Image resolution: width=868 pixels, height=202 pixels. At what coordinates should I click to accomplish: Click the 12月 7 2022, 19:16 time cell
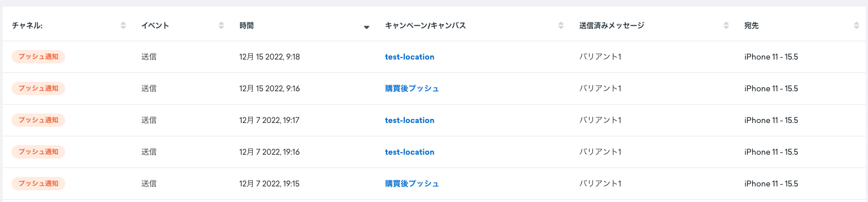(269, 152)
